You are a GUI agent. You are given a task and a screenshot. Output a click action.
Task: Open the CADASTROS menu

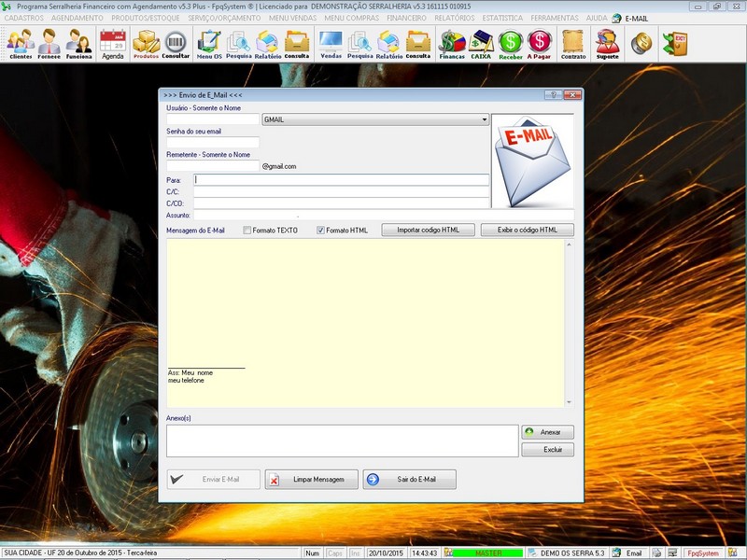(24, 18)
